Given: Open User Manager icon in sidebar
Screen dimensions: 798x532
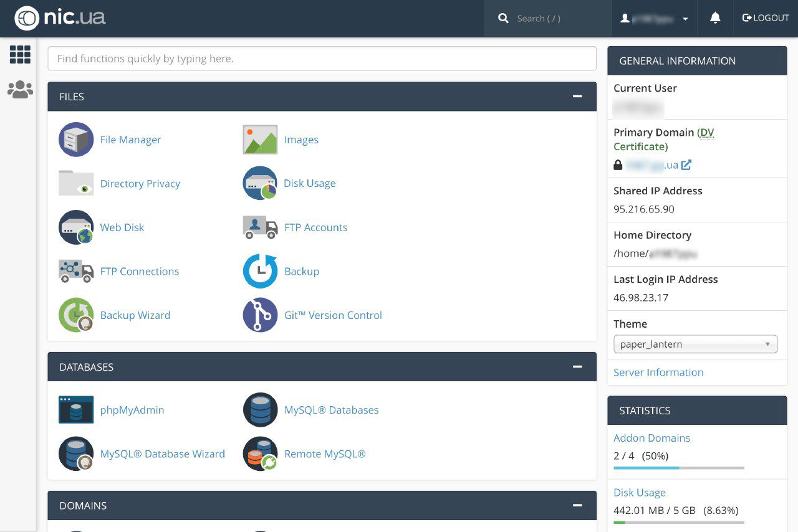Looking at the screenshot, I should click(x=20, y=90).
